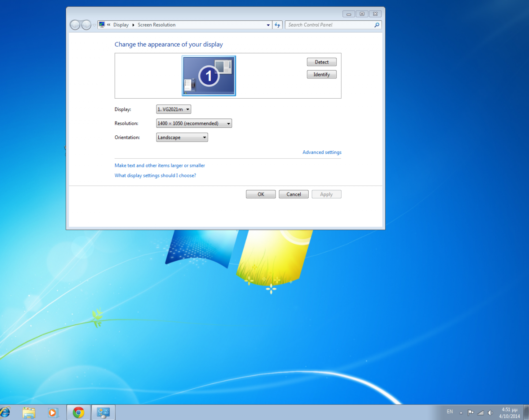
Task: Open Action Center flag icon
Action: 471,413
